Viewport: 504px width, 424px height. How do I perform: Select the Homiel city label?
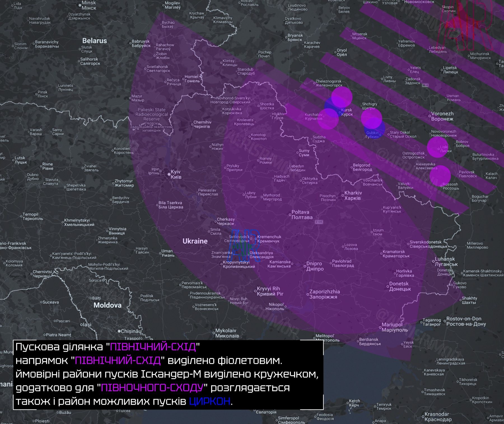click(192, 79)
